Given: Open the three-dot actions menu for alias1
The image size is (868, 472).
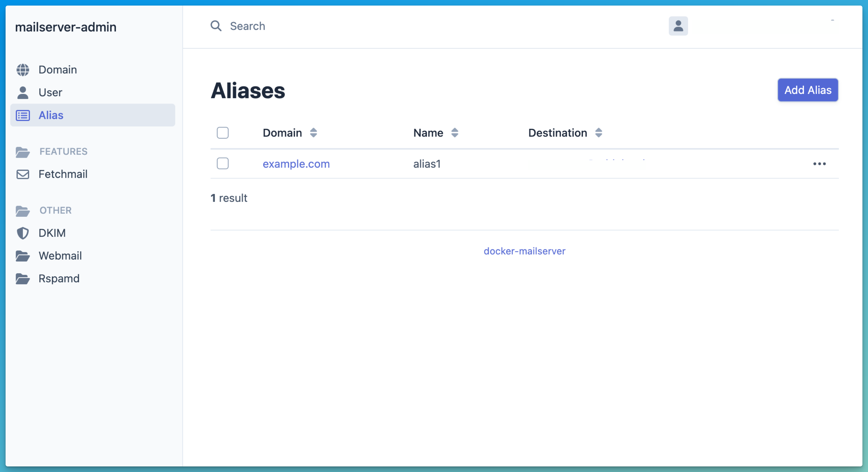Looking at the screenshot, I should coord(819,164).
